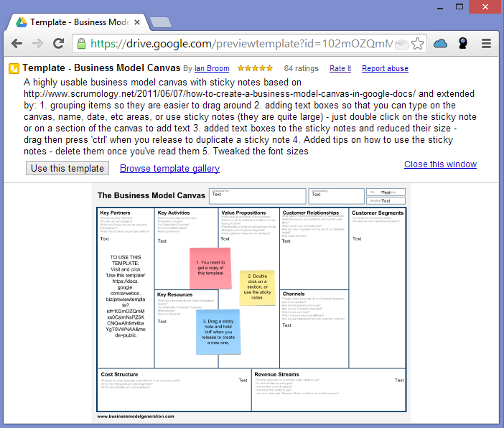This screenshot has width=504, height=428.
Task: Click the yellow sticky note in preview
Action: (257, 287)
